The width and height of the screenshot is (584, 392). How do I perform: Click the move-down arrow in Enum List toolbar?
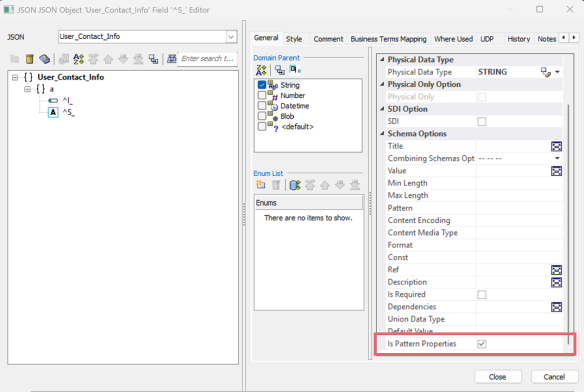(340, 185)
